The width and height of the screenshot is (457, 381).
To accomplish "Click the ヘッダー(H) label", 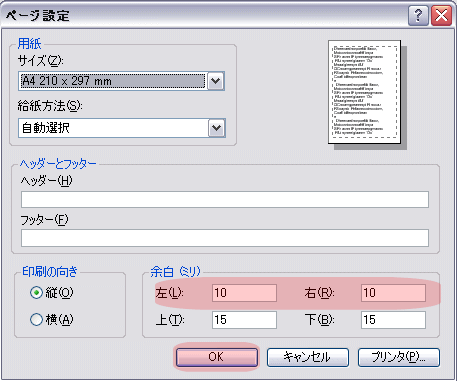I will click(x=46, y=181).
